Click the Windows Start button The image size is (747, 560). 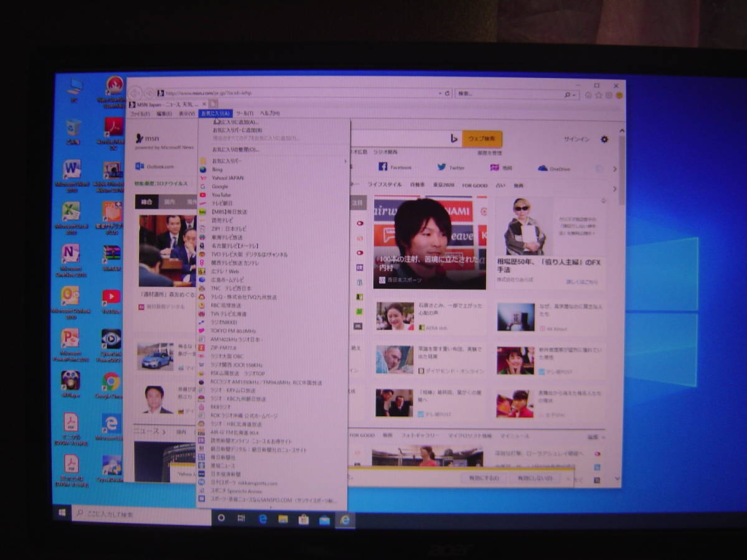62,513
